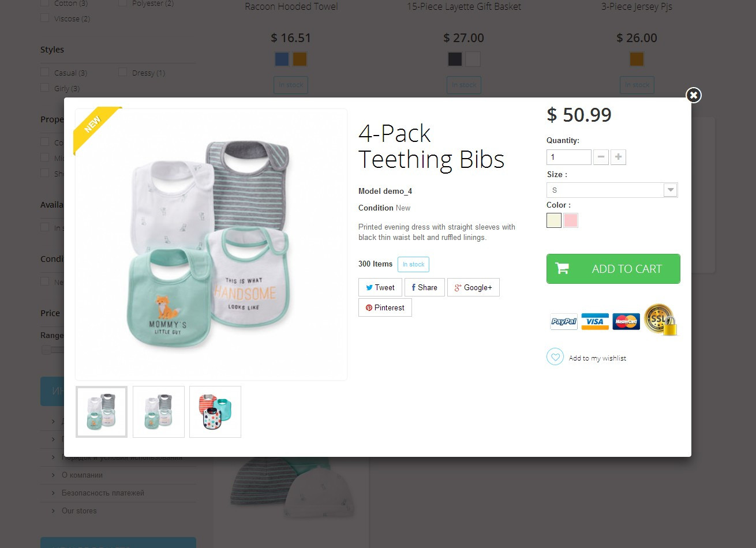The width and height of the screenshot is (756, 548).
Task: Decrease quantity with minus button
Action: tap(601, 157)
